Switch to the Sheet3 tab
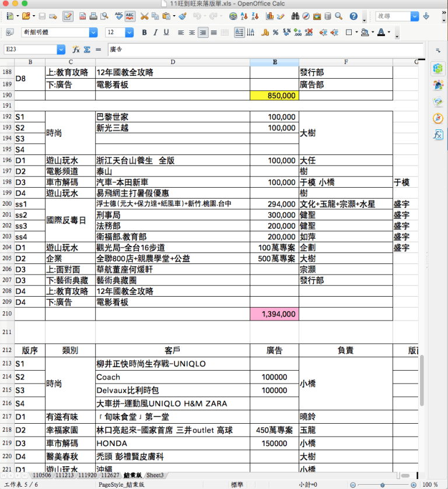Screen dimensions: 448x489 pos(155,476)
